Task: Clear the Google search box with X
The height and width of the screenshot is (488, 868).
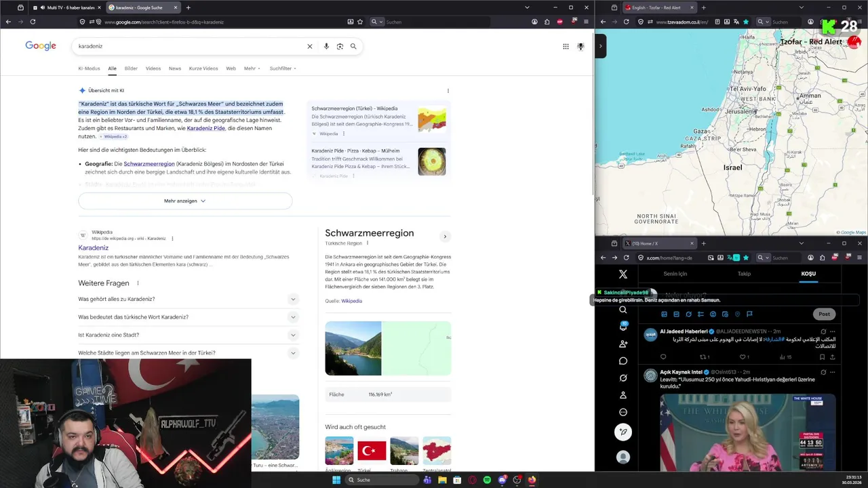Action: pos(310,46)
